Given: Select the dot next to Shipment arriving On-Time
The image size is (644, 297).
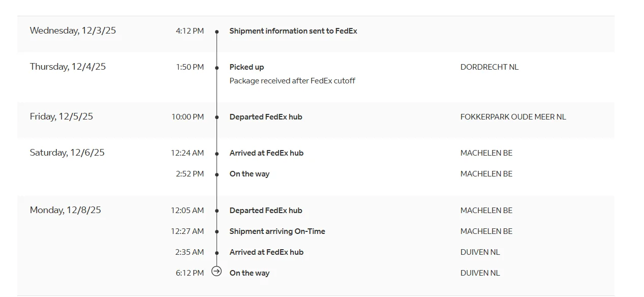Looking at the screenshot, I should pyautogui.click(x=217, y=232).
